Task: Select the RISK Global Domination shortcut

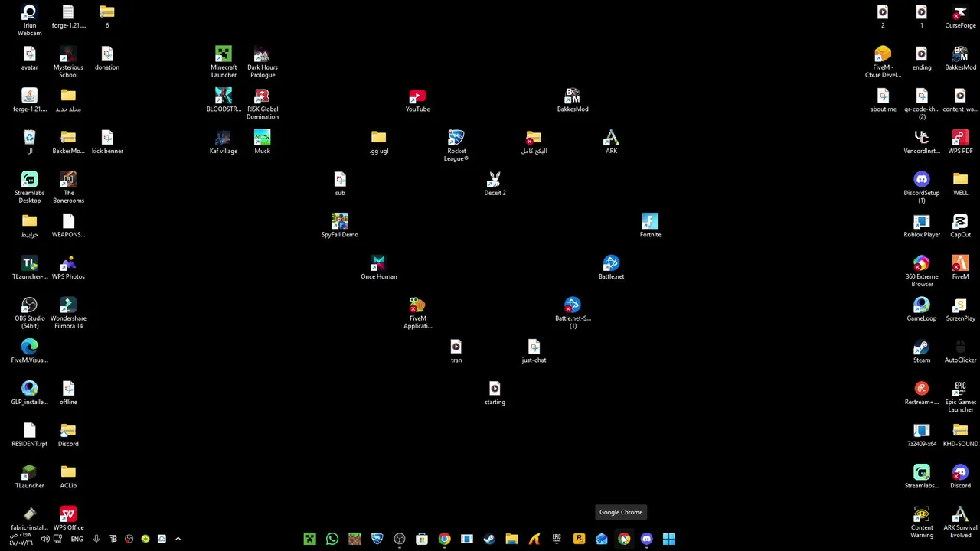Action: click(x=262, y=103)
